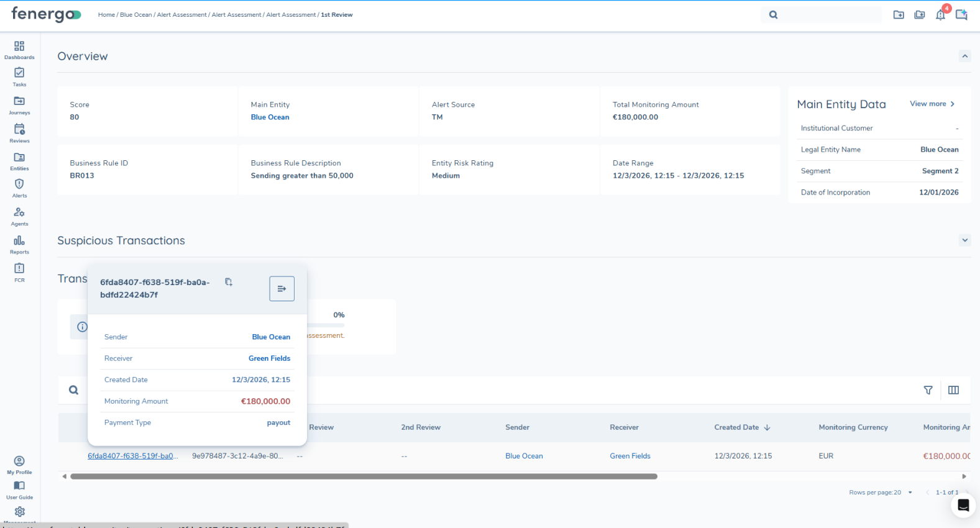Click the 0% progress bar
The width and height of the screenshot is (980, 528).
coord(326,325)
